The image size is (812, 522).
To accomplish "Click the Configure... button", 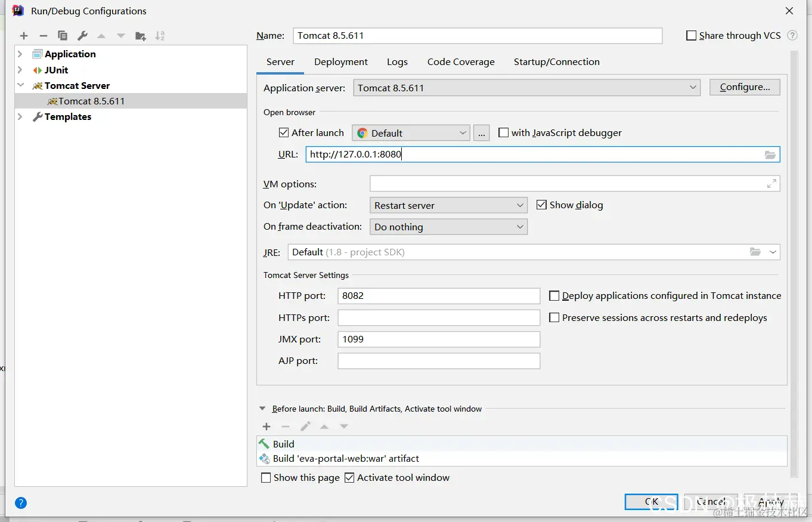I will click(x=745, y=87).
